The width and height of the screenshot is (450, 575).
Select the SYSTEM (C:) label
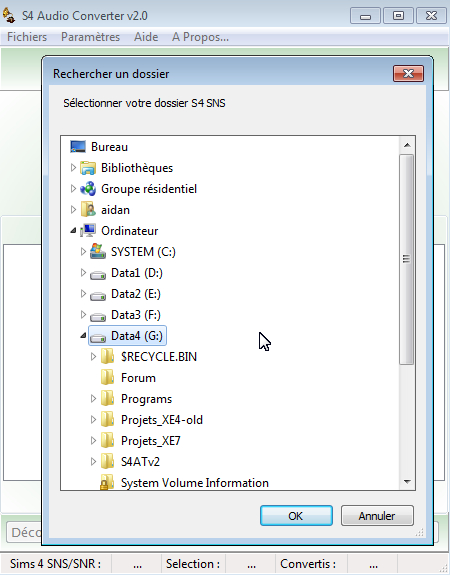tap(143, 252)
